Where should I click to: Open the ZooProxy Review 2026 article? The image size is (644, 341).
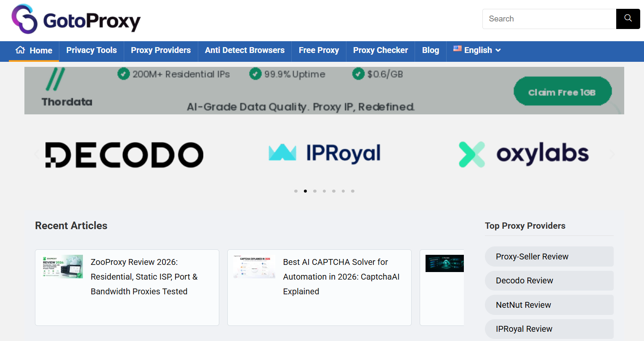pyautogui.click(x=144, y=277)
